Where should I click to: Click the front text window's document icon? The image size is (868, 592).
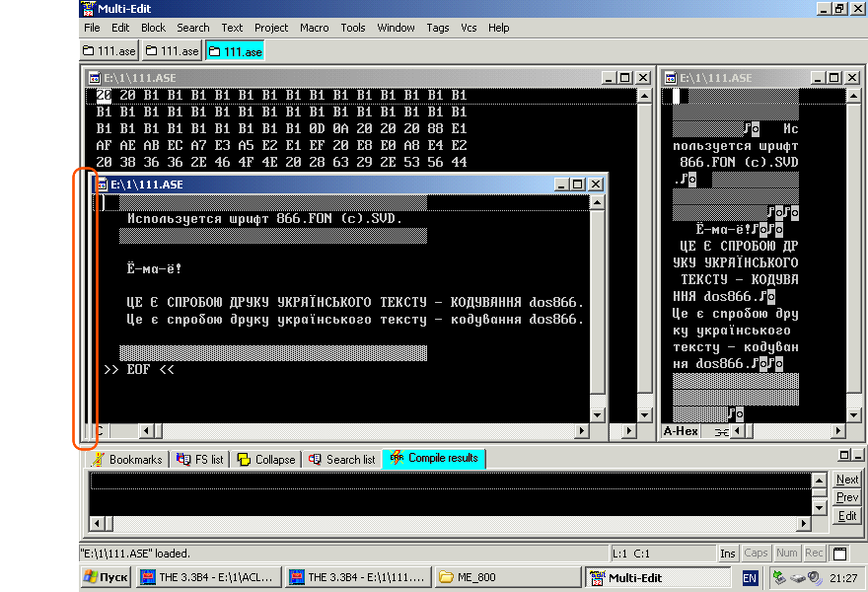pyautogui.click(x=102, y=185)
